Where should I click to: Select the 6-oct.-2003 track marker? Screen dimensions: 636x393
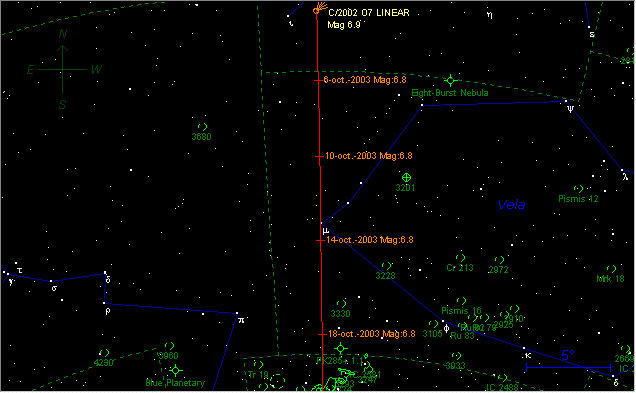318,80
